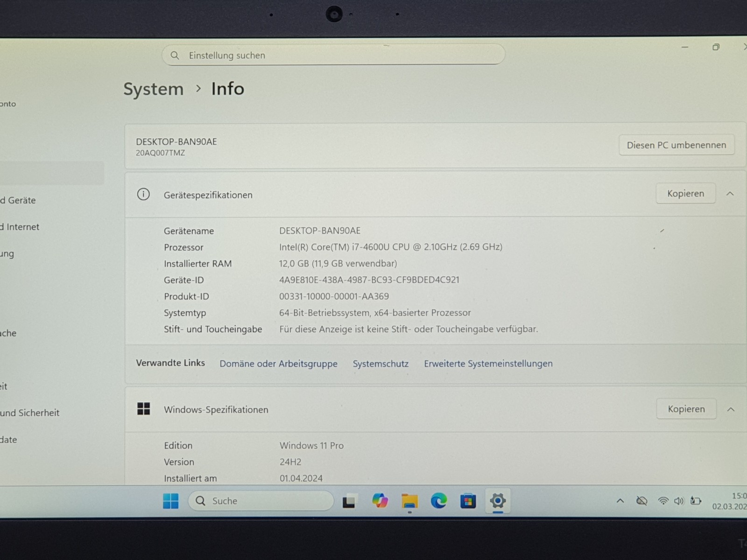Click the processor value Intel Core i7-4600U

[391, 247]
